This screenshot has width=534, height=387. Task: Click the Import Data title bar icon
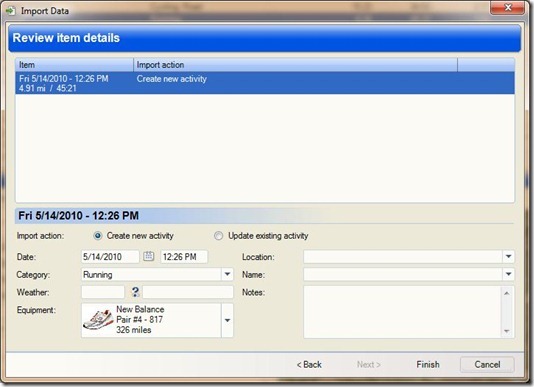pos(10,11)
